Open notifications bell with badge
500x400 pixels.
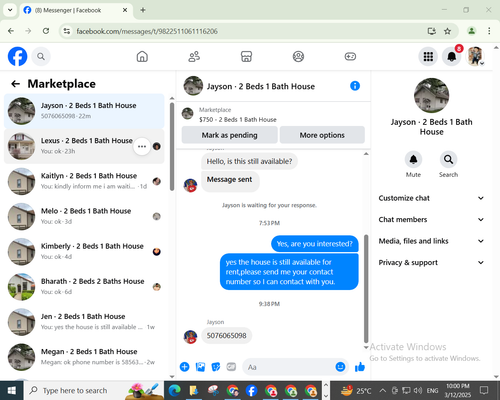coord(452,57)
